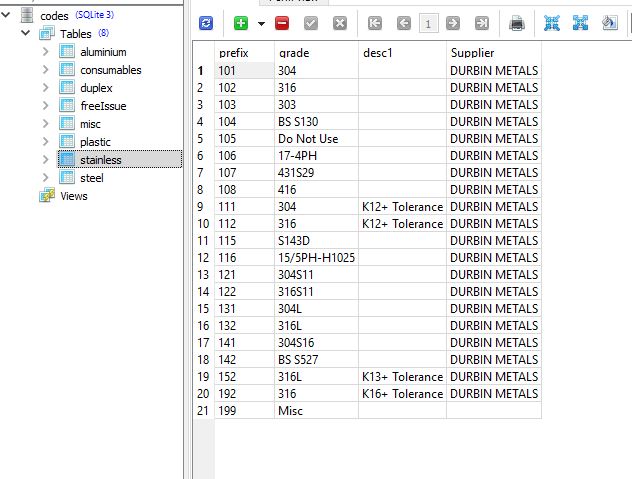632x479 pixels.
Task: Click the shrink columns to fit icon
Action: [552, 23]
